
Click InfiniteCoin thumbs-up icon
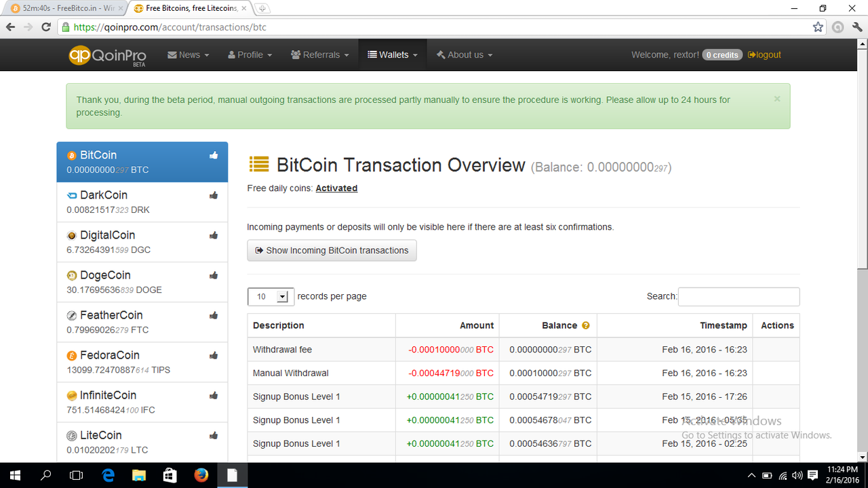[214, 395]
